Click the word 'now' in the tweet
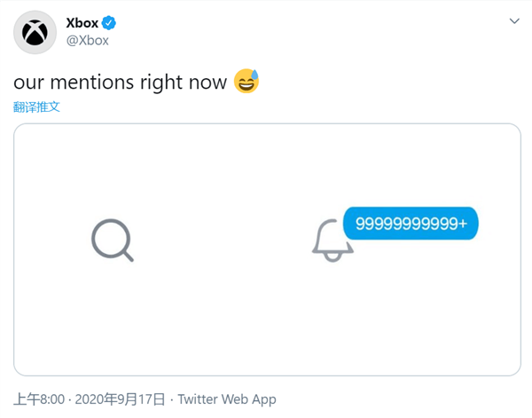This screenshot has height=418, width=532. click(x=209, y=83)
